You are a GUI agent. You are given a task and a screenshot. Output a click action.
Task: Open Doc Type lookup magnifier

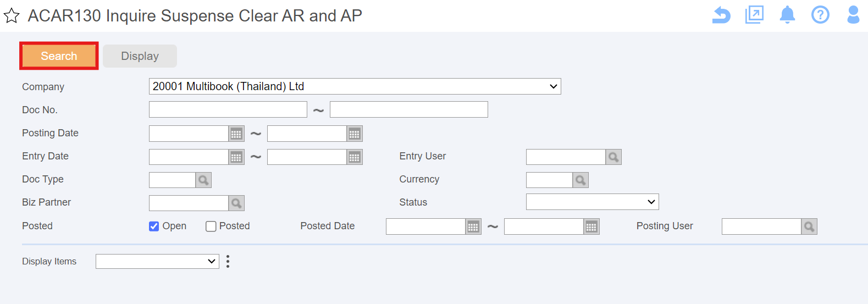coord(203,180)
